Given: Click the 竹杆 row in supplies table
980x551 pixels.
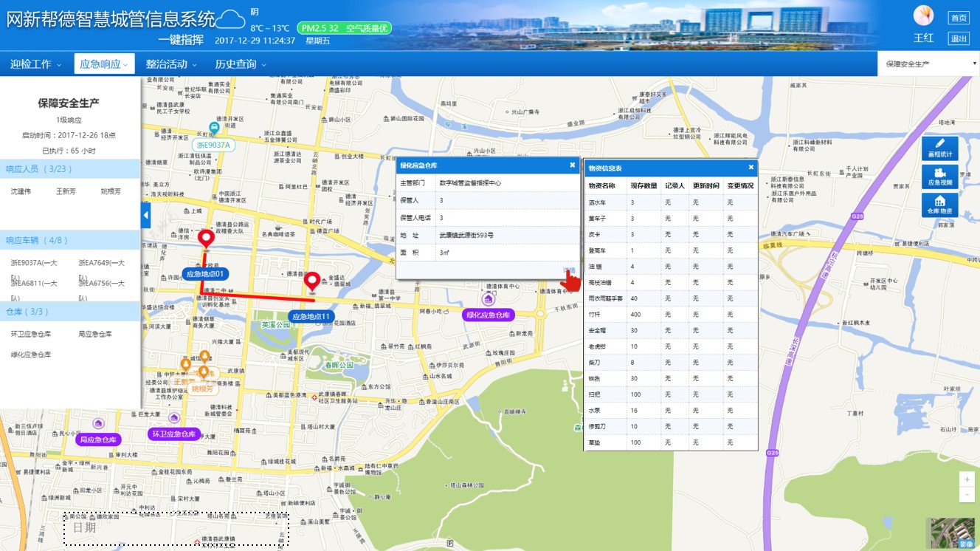Looking at the screenshot, I should coord(671,315).
